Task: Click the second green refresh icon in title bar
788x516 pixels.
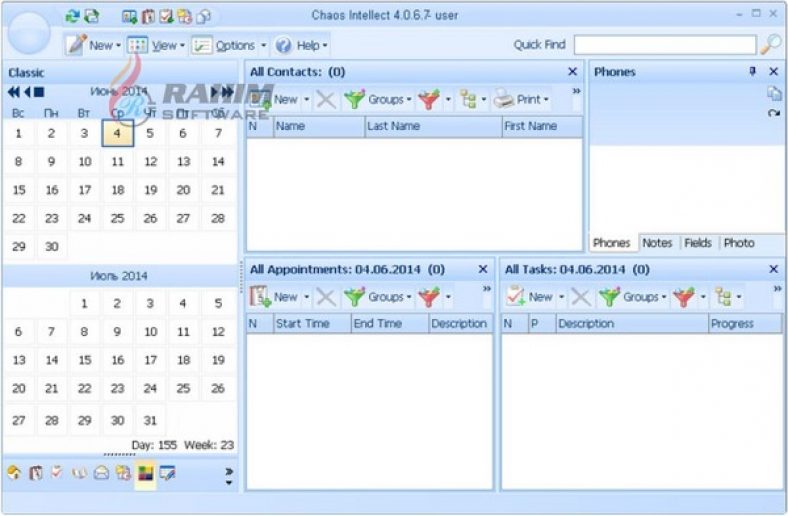Action: pos(91,16)
